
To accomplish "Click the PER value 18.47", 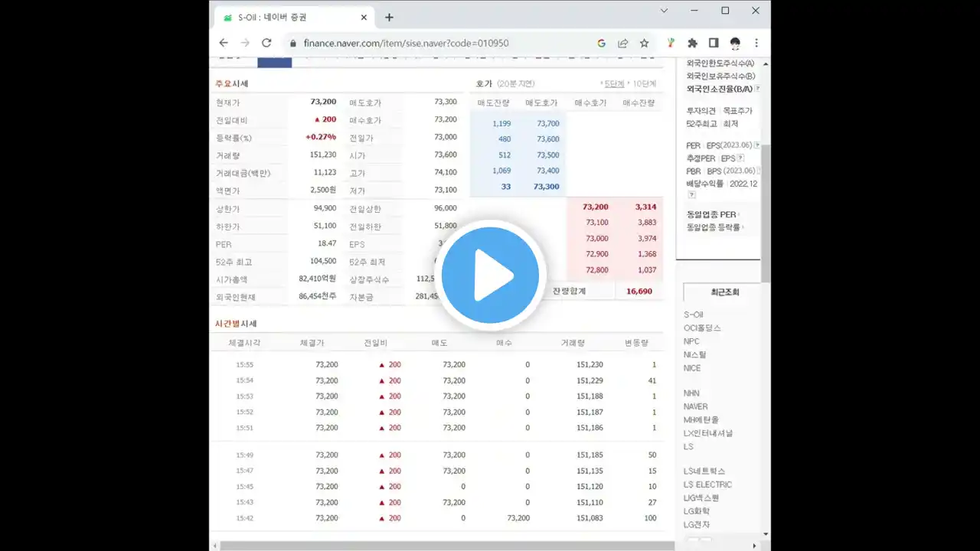I will tap(327, 243).
